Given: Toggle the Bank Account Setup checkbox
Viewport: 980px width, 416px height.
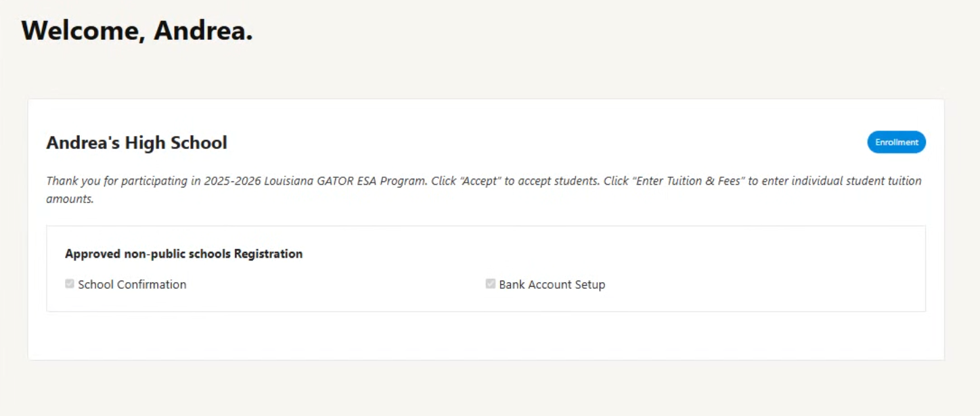Looking at the screenshot, I should 490,284.
